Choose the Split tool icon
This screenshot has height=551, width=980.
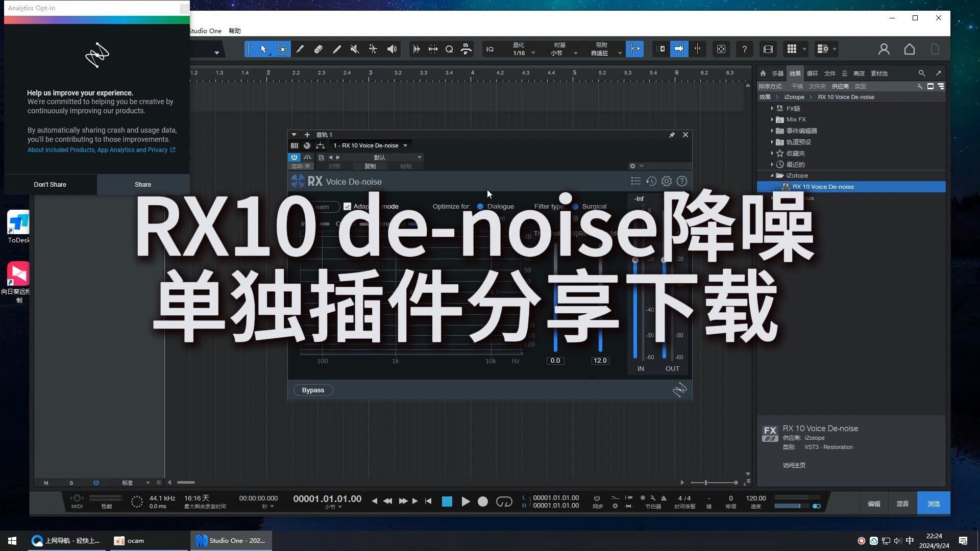pyautogui.click(x=300, y=49)
